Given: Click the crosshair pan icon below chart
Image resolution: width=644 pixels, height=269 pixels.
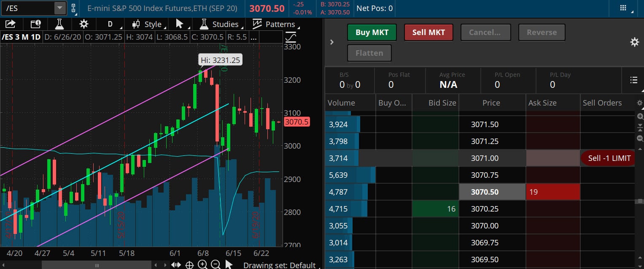Looking at the screenshot, I should 189,265.
